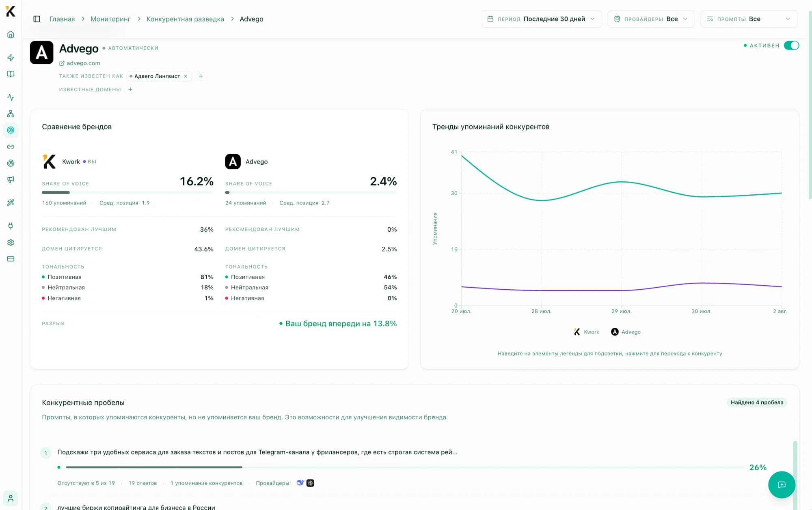Open the hierarchy diagram sidebar section
The image size is (812, 510).
(11, 114)
